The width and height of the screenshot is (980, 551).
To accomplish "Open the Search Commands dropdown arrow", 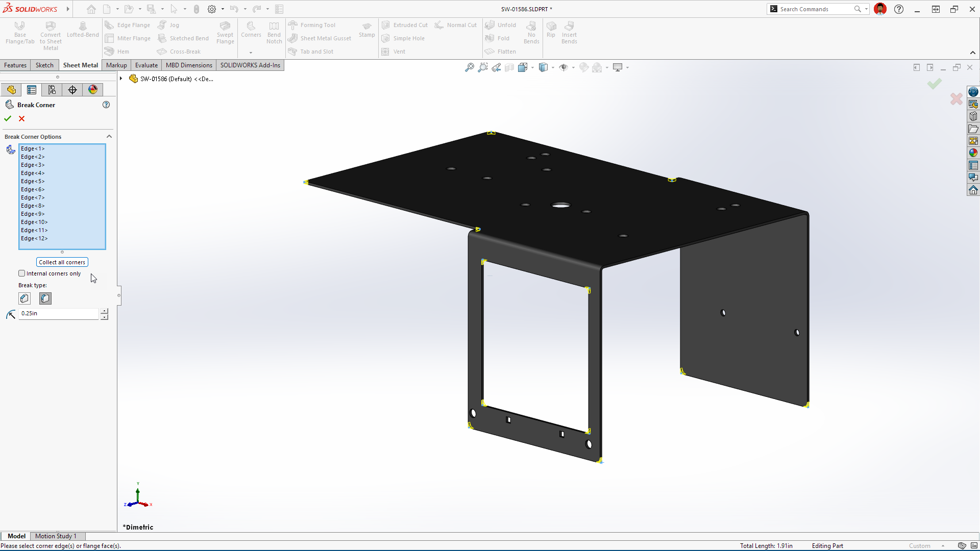I will click(x=866, y=9).
